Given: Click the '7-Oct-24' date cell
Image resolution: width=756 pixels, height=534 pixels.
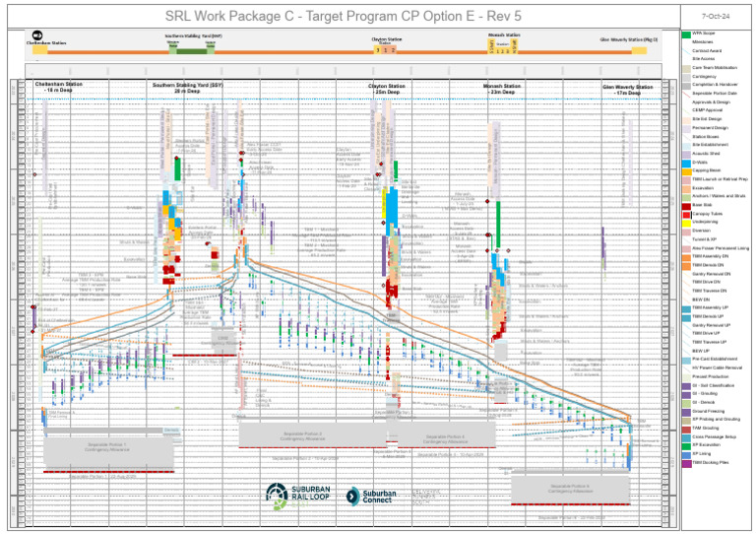Looking at the screenshot, I should pos(716,16).
